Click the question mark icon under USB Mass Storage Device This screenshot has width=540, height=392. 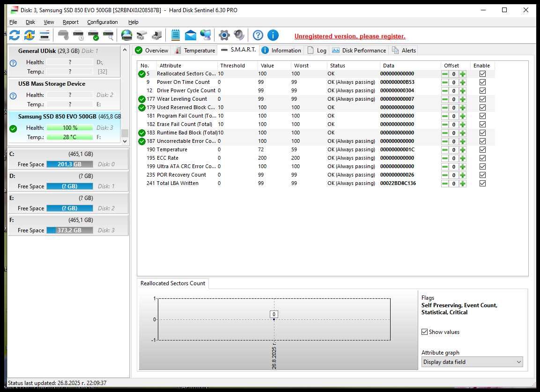[x=13, y=96]
